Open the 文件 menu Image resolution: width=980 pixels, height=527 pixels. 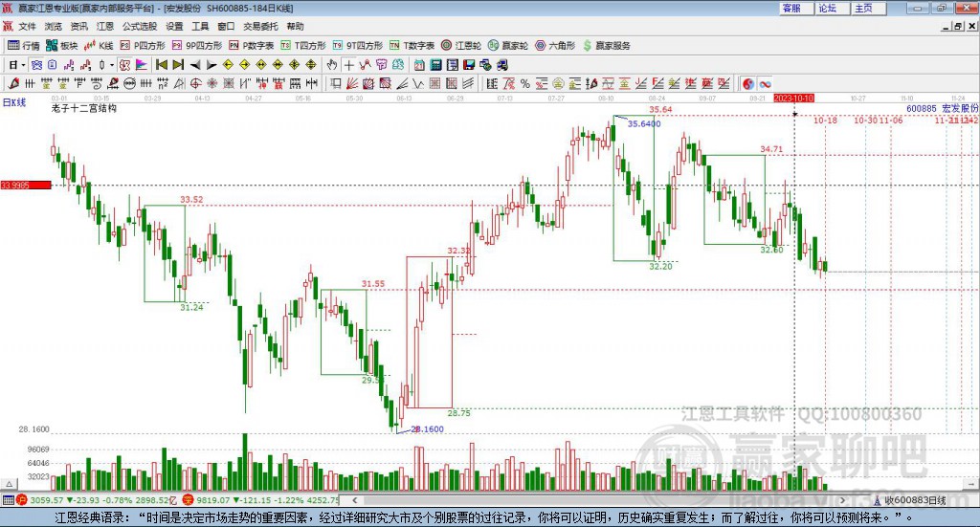click(x=27, y=26)
